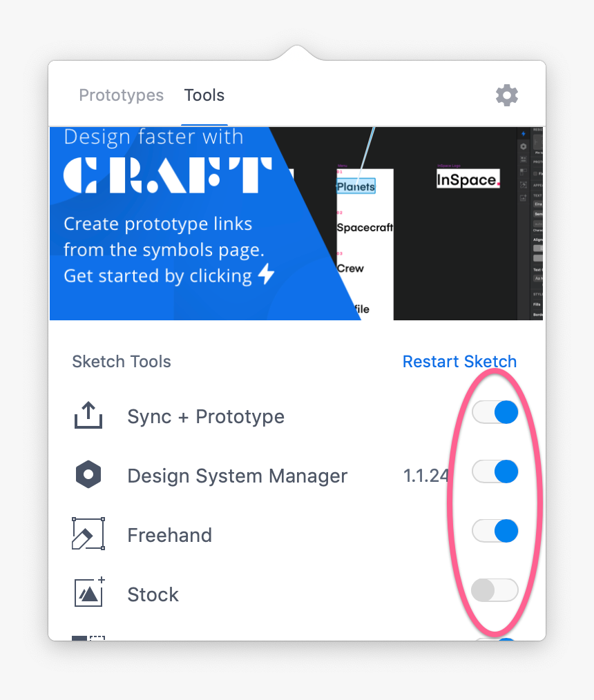Viewport: 594px width, 700px height.
Task: Select the Tools tab
Action: [204, 95]
